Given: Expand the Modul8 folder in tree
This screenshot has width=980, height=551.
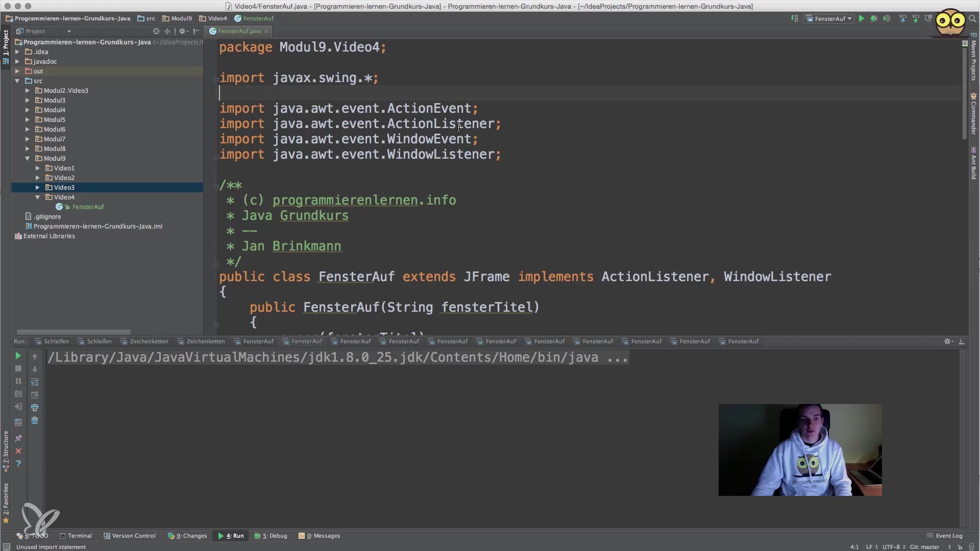Looking at the screenshot, I should coord(28,149).
